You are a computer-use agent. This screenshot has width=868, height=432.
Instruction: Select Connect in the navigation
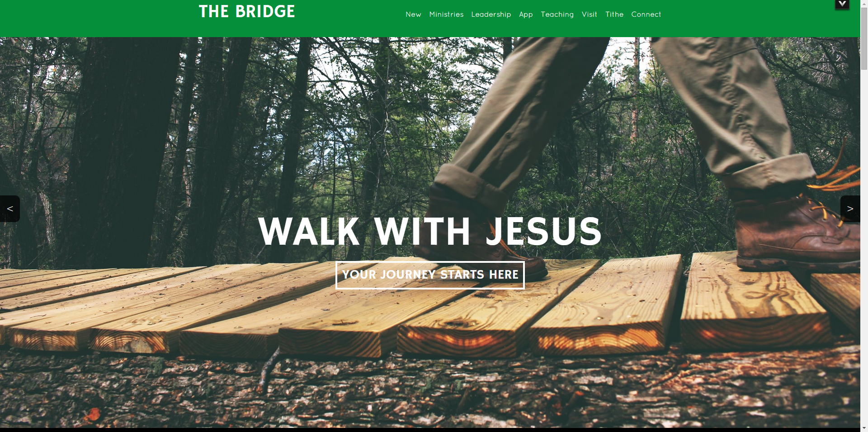tap(646, 14)
